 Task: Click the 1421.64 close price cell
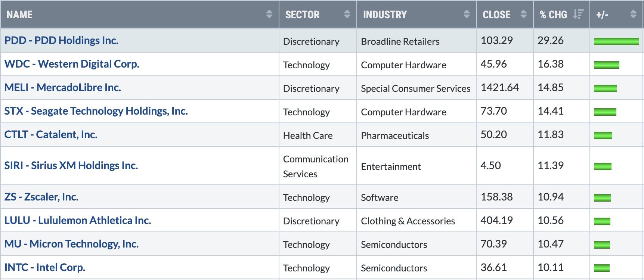click(x=499, y=87)
